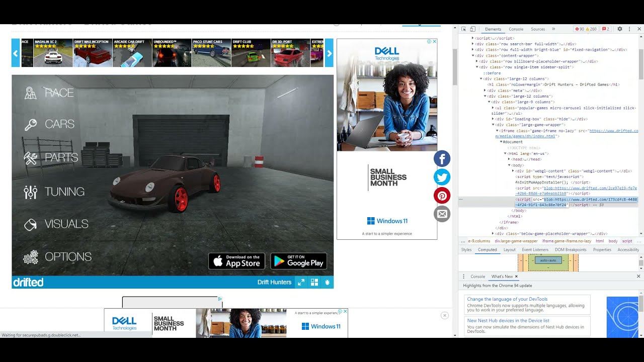Open the Layout pane tab
This screenshot has height=362, width=644.
[510, 249]
